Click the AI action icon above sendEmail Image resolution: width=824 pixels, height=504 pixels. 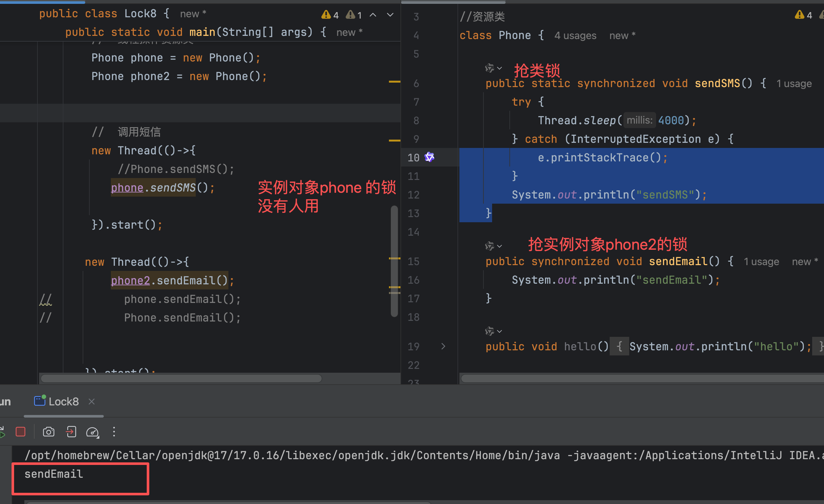point(489,246)
